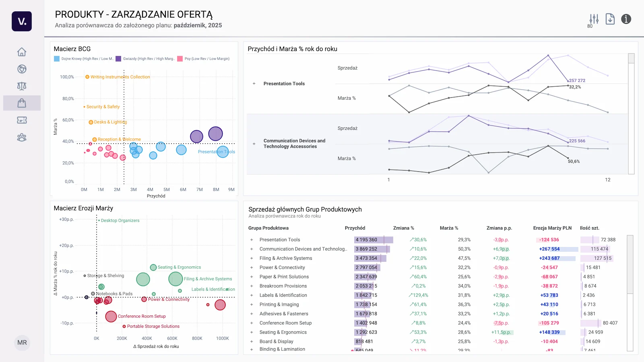The width and height of the screenshot is (644, 362).
Task: Open the globe (geography) section in the sidebar
Action: pos(22,69)
